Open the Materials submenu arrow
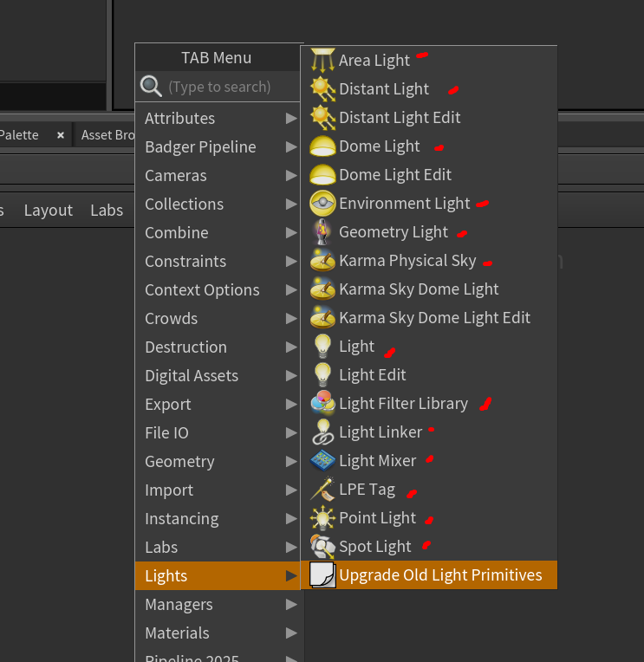Screen dimensions: 644x662 (x=291, y=633)
